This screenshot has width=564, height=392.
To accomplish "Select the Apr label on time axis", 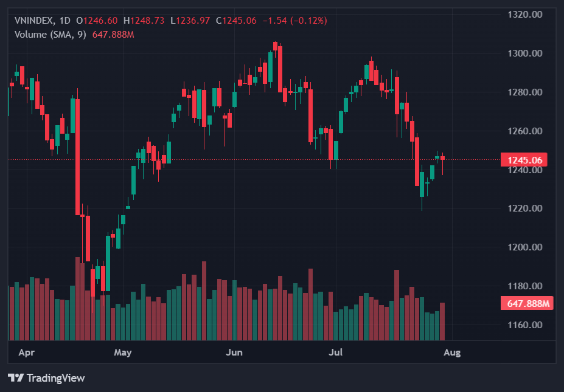I will tap(26, 352).
